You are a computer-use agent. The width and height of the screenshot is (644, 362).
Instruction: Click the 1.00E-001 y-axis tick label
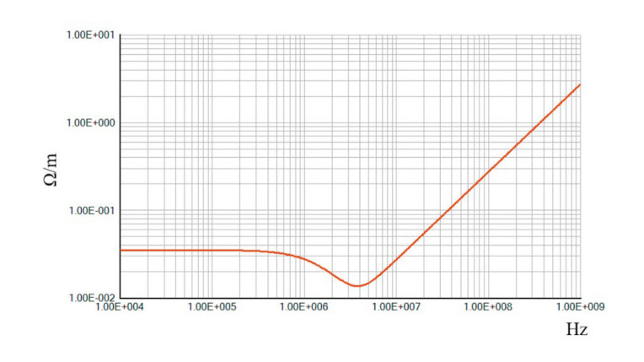click(92, 210)
